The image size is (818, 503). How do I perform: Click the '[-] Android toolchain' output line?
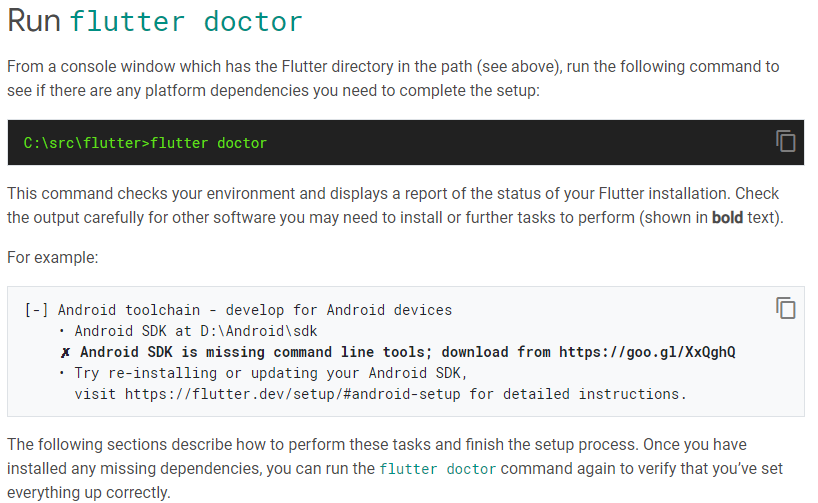pyautogui.click(x=238, y=310)
